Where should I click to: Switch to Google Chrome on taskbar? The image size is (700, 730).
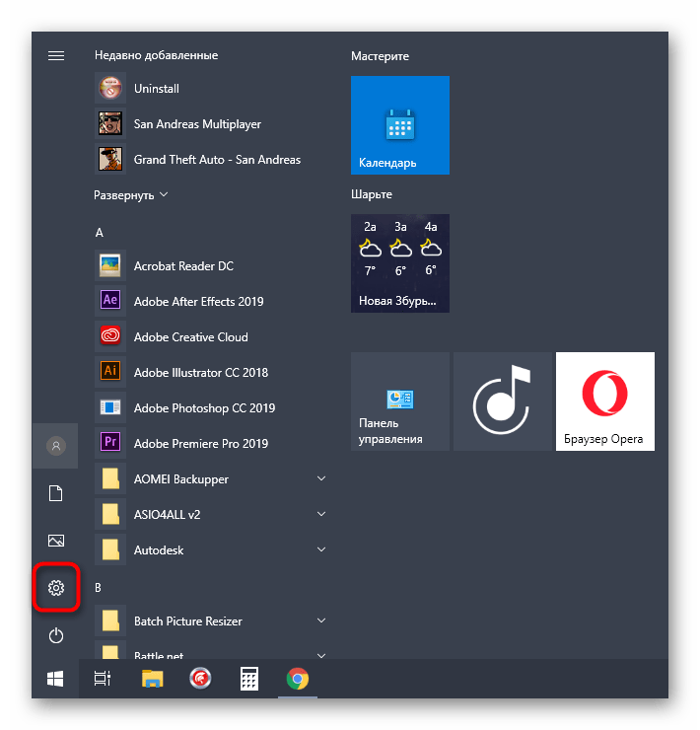click(x=298, y=679)
